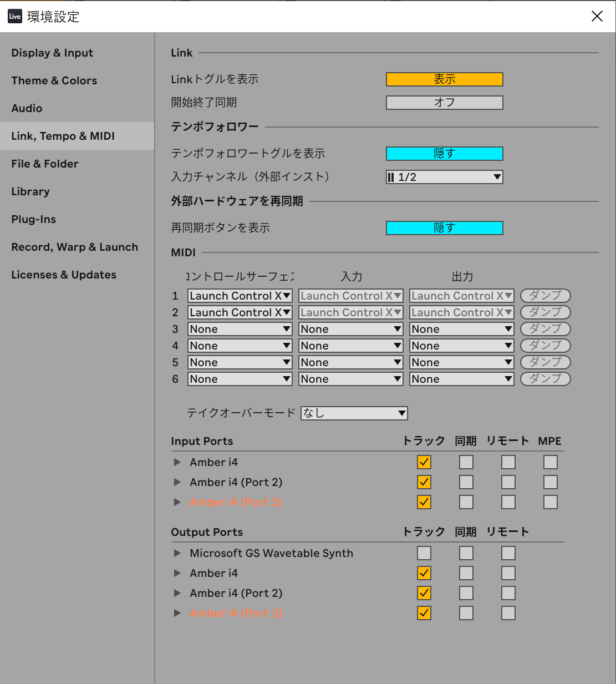Enable MPE for input Amber i4 (Port 3)
Viewport: 616px width, 684px height.
click(x=551, y=502)
